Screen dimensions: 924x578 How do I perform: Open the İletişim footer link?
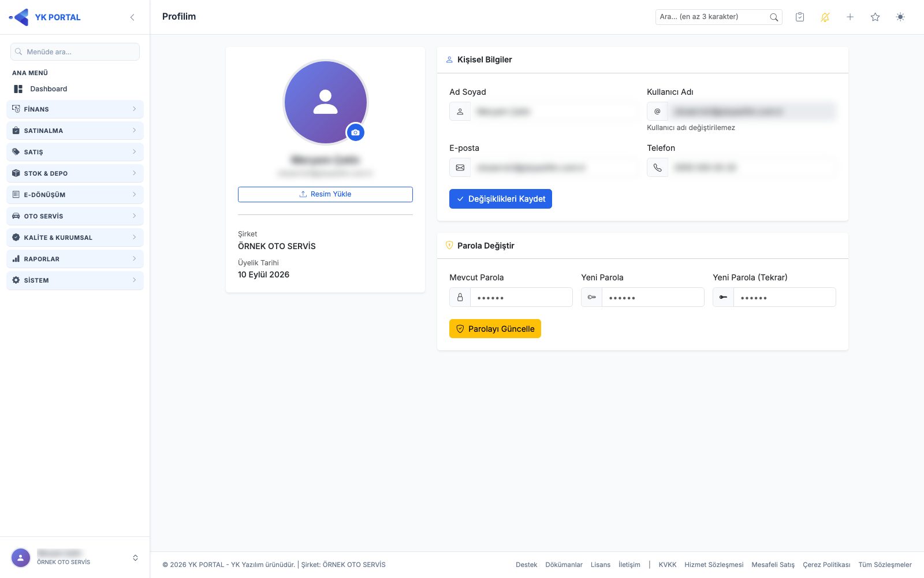pyautogui.click(x=629, y=565)
